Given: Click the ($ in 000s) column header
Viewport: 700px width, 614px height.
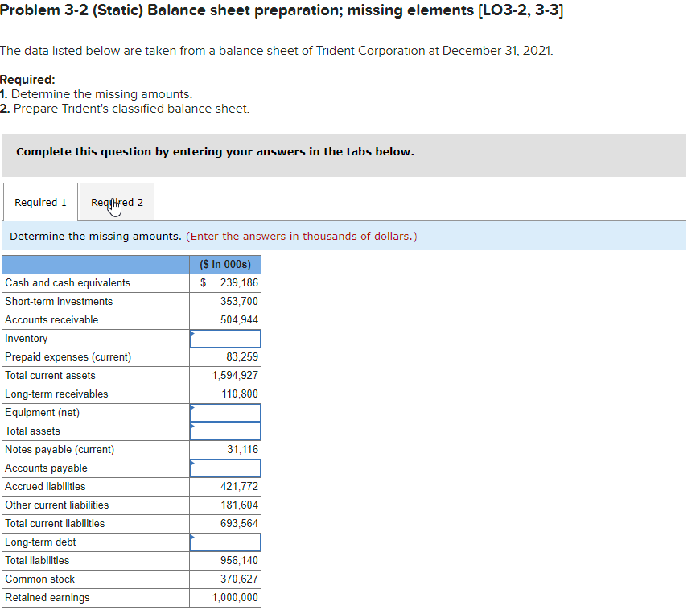Looking at the screenshot, I should 225,264.
